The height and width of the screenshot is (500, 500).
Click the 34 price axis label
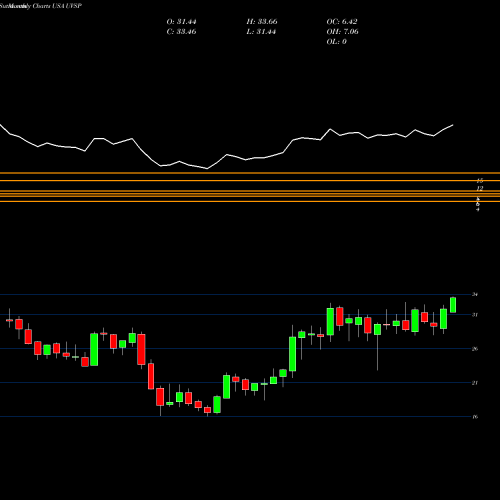pyautogui.click(x=475, y=294)
